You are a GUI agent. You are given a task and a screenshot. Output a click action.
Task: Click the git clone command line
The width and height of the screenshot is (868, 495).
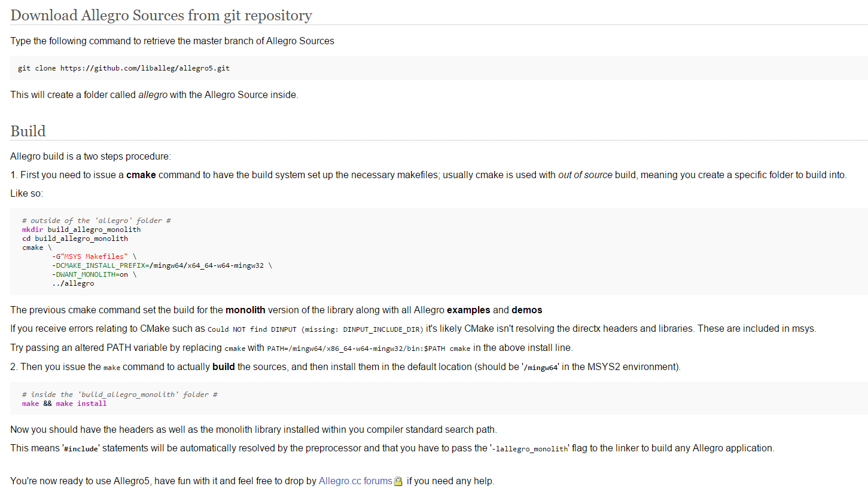pos(124,68)
